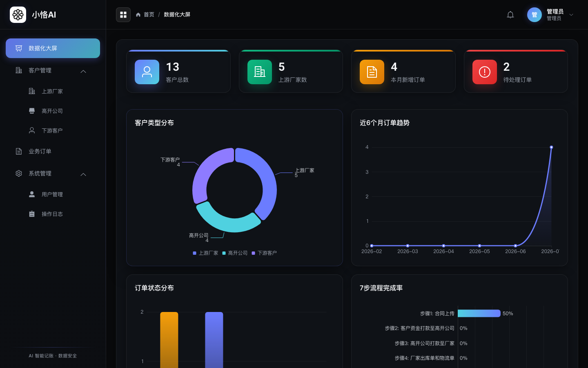This screenshot has height=368, width=588.
Task: Click the AI 智能记账 · 数据安全 footer text
Action: [x=53, y=356]
